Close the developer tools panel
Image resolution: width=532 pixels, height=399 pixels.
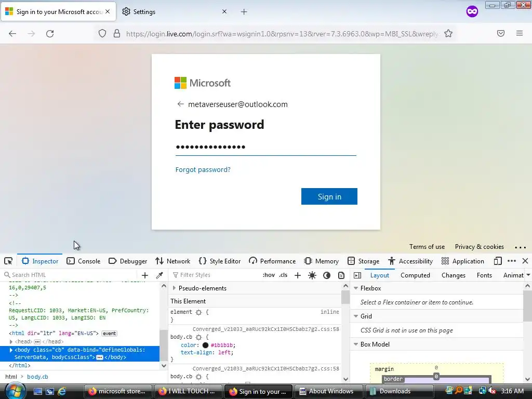tap(525, 261)
